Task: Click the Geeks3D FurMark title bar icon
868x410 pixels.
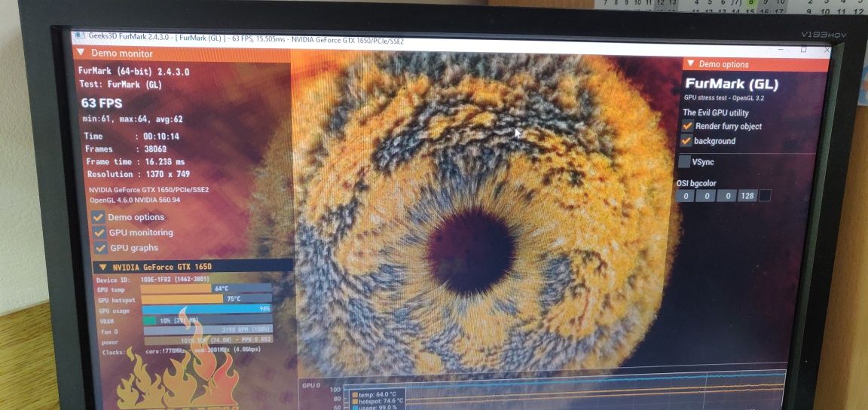Action: (x=81, y=35)
